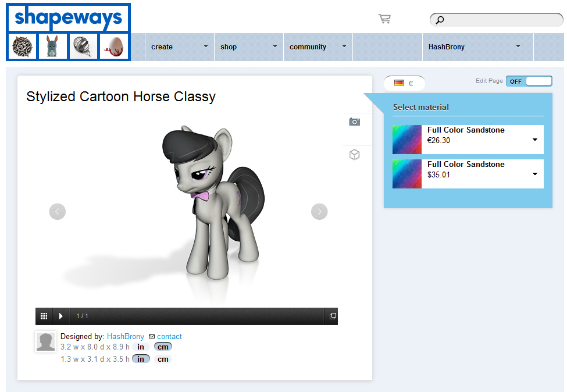Screen dimensions: 567x392
Task: Switch to the 3D cube view icon
Action: click(x=354, y=155)
